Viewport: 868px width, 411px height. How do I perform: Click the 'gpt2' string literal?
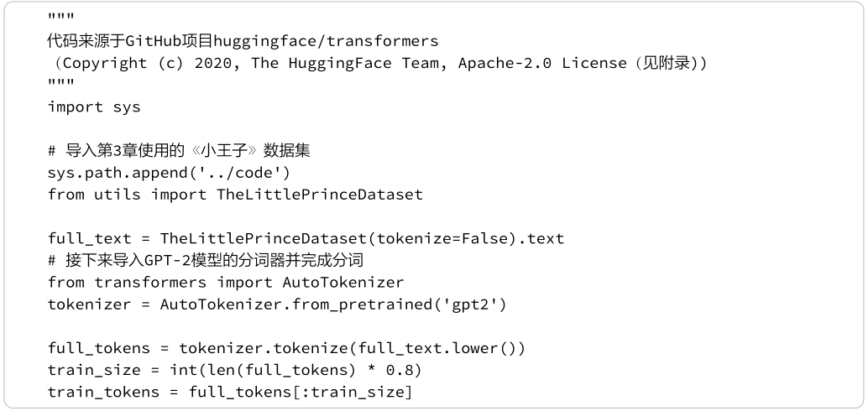[x=480, y=304]
